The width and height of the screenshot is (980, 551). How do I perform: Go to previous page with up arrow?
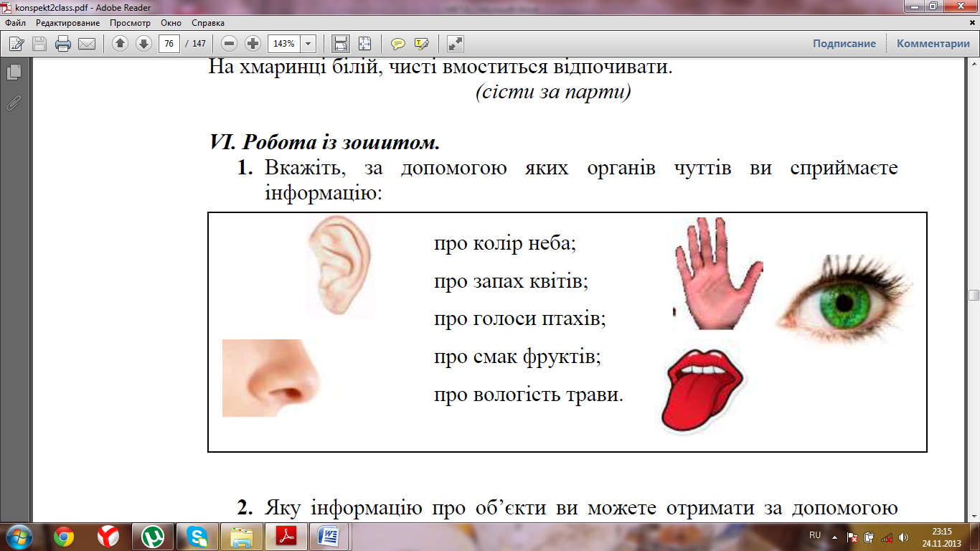tap(120, 44)
